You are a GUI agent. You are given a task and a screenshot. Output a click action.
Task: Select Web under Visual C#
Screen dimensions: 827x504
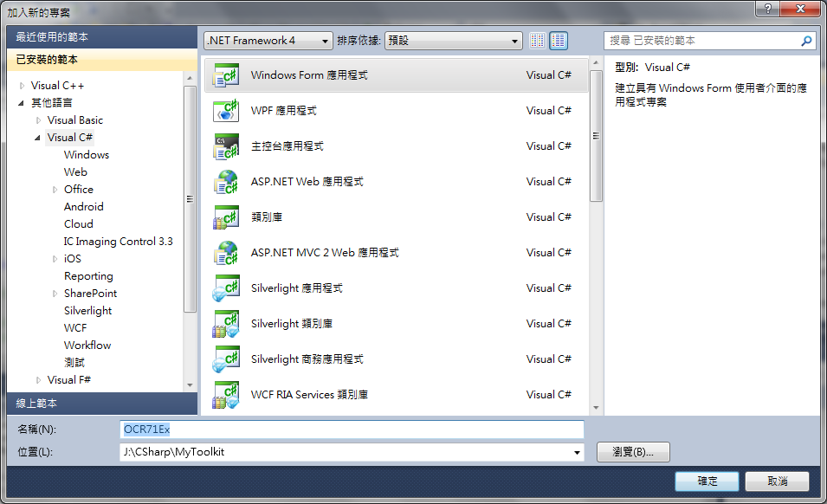[x=75, y=172]
